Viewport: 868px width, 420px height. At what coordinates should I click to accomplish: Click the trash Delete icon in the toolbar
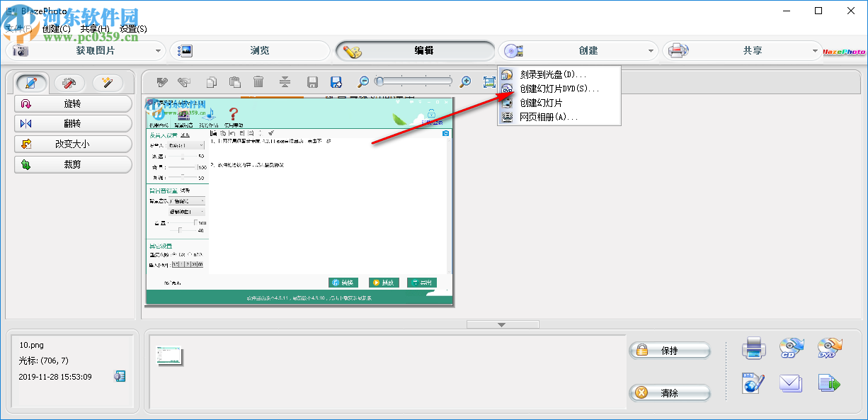258,81
